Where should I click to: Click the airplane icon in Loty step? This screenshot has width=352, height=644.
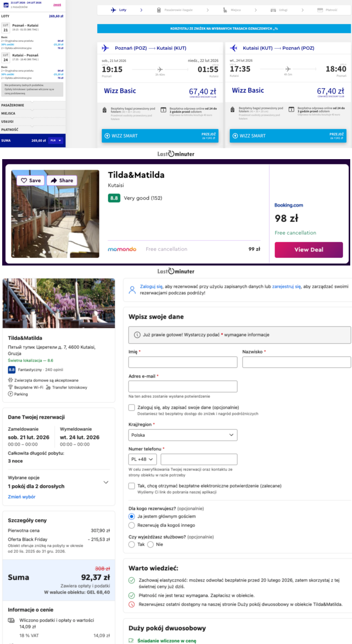(113, 10)
